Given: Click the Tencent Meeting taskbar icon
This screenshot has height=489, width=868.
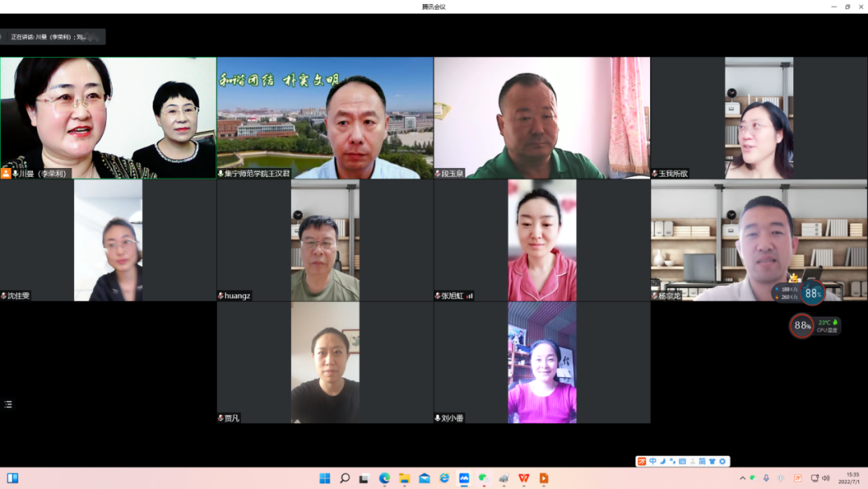Looking at the screenshot, I should pos(464,479).
